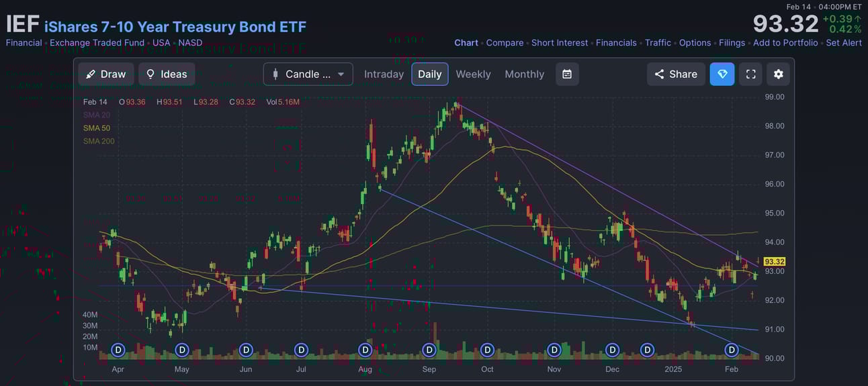Open the Financials link
This screenshot has height=386, width=868.
(616, 42)
